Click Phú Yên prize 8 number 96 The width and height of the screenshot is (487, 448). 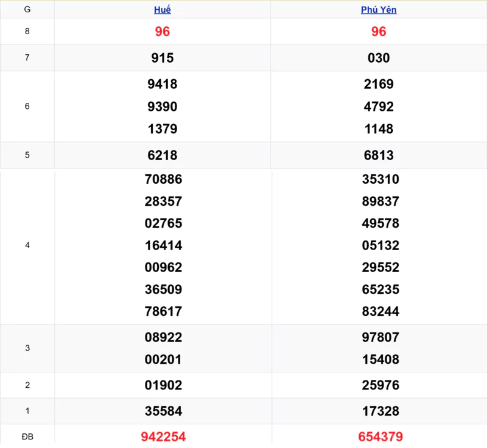click(379, 32)
